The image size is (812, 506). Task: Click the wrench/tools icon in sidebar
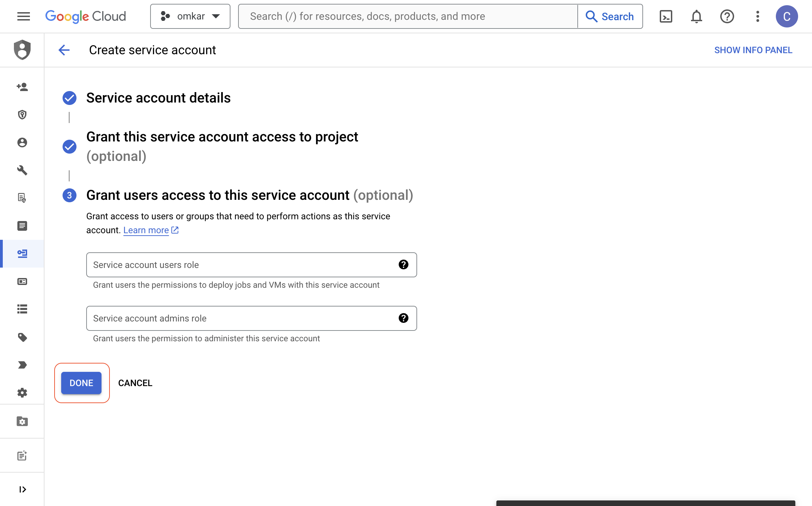tap(22, 170)
